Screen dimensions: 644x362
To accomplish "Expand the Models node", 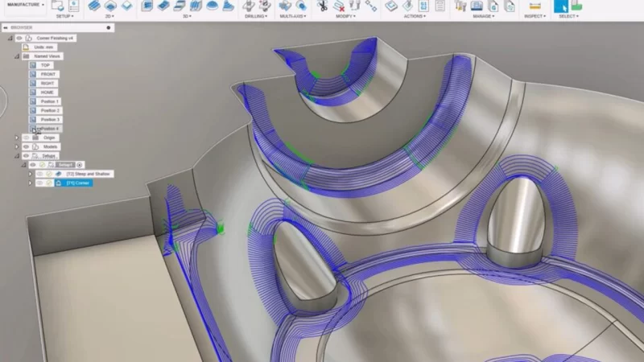I will 17,146.
